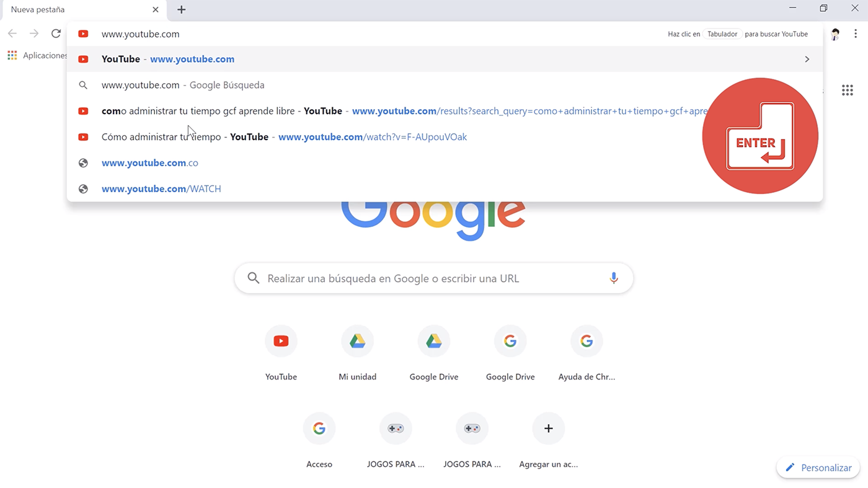Image resolution: width=868 pixels, height=488 pixels.
Task: Click arrow on YouTube suggestion row
Action: [807, 59]
